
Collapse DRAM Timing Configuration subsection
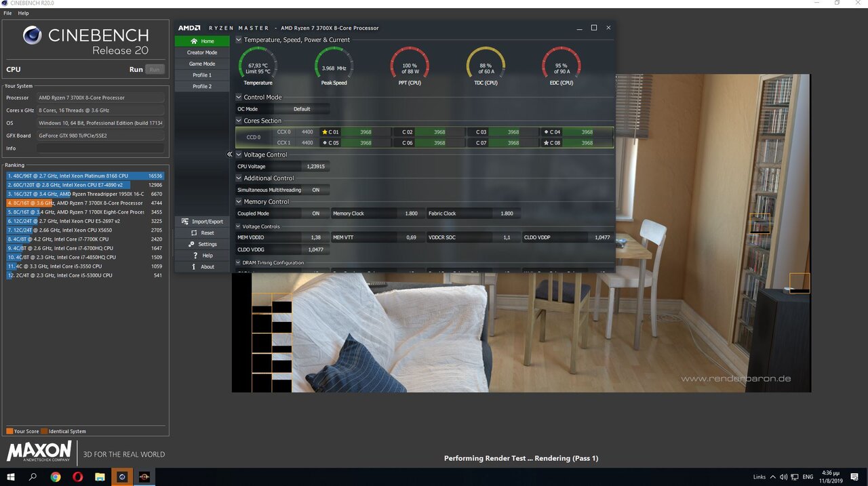coord(239,262)
